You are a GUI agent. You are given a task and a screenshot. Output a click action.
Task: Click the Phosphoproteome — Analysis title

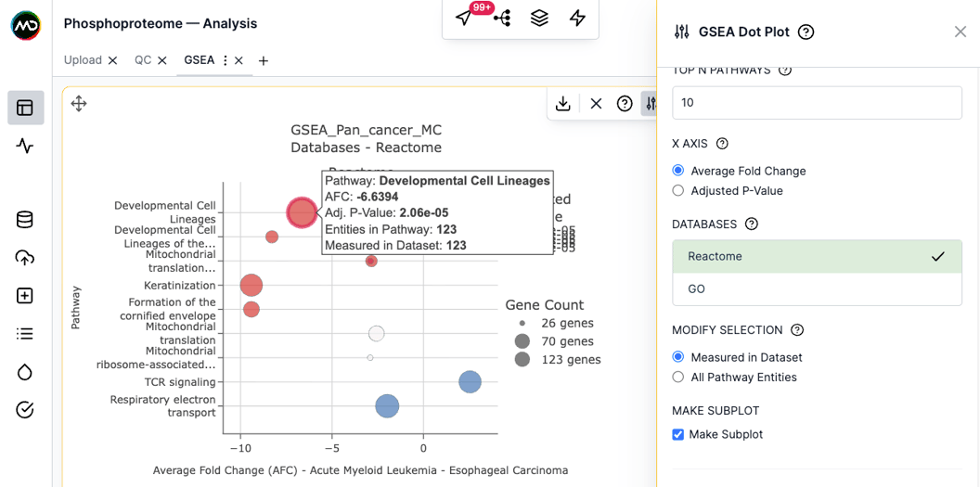pos(160,24)
